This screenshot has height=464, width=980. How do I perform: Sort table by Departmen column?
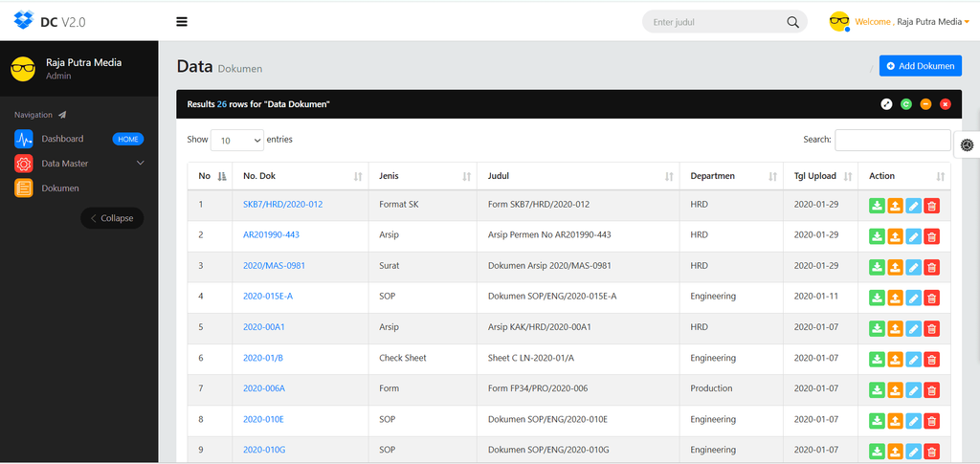point(731,176)
